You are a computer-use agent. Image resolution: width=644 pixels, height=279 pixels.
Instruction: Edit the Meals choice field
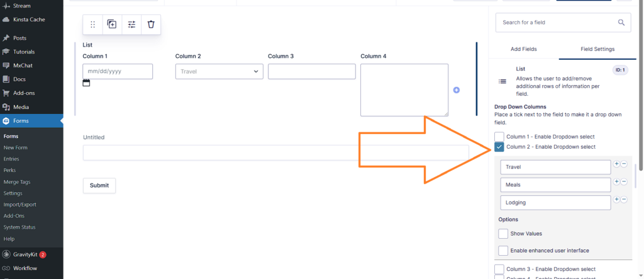pyautogui.click(x=556, y=185)
